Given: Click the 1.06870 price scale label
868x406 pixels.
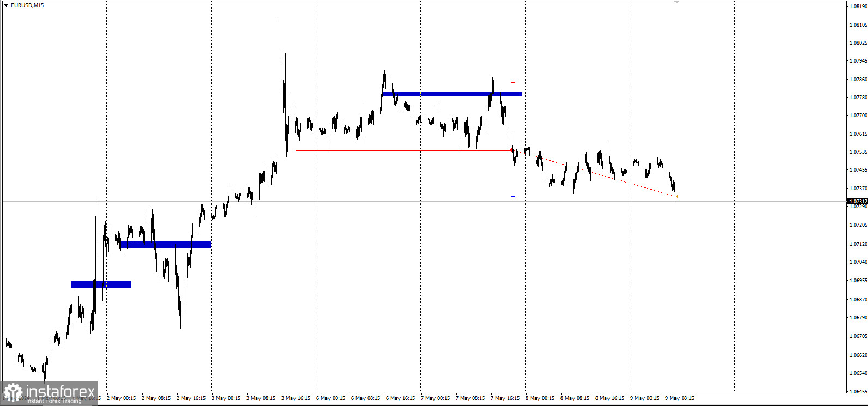Looking at the screenshot, I should pyautogui.click(x=858, y=299).
